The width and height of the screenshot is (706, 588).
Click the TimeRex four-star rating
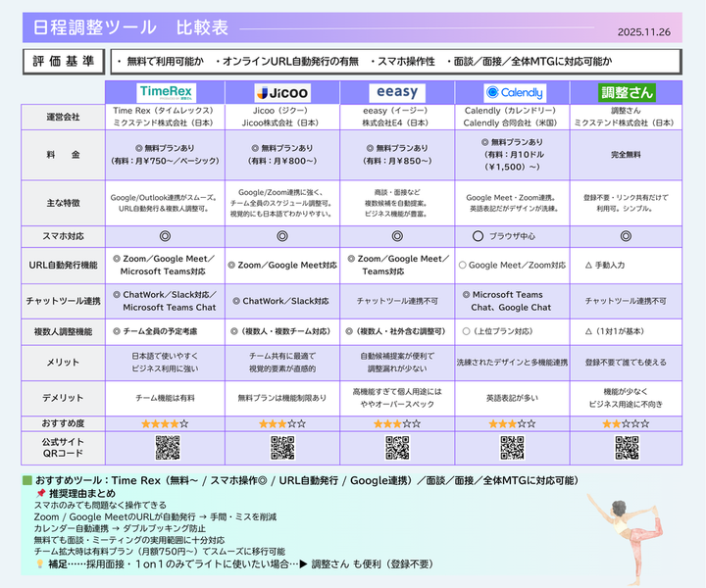coord(165,423)
